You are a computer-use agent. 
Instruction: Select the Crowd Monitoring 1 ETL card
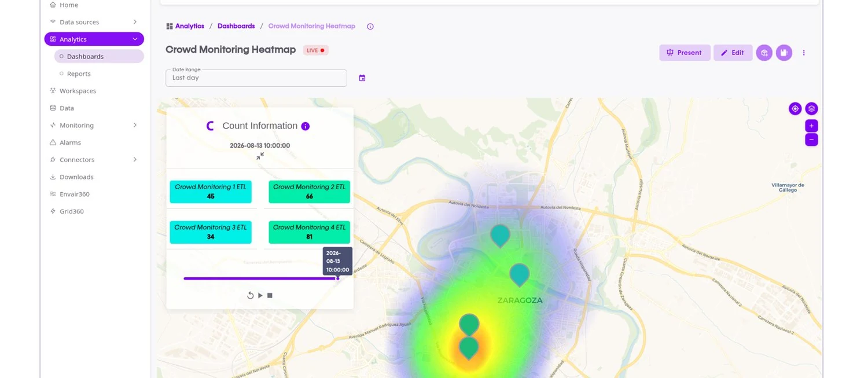pos(211,192)
